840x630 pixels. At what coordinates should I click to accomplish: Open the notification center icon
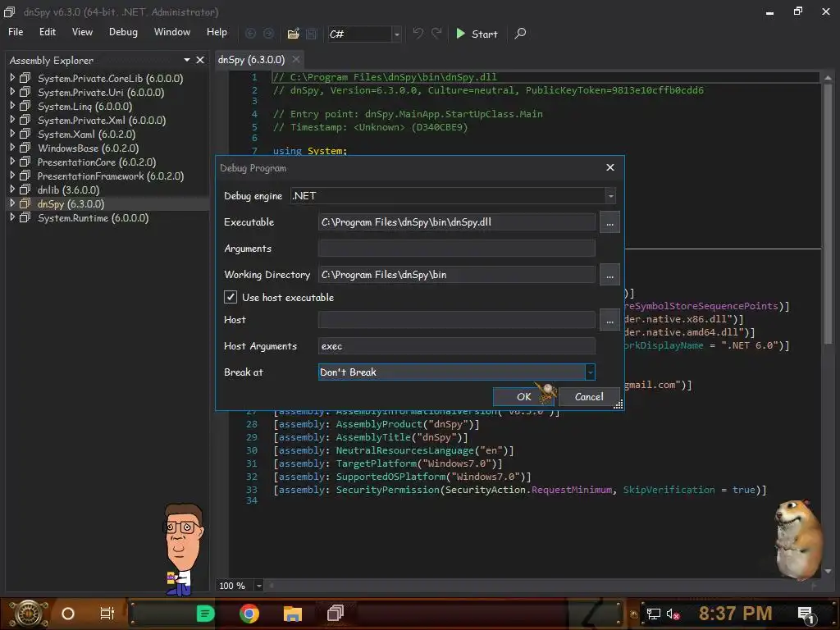(806, 614)
